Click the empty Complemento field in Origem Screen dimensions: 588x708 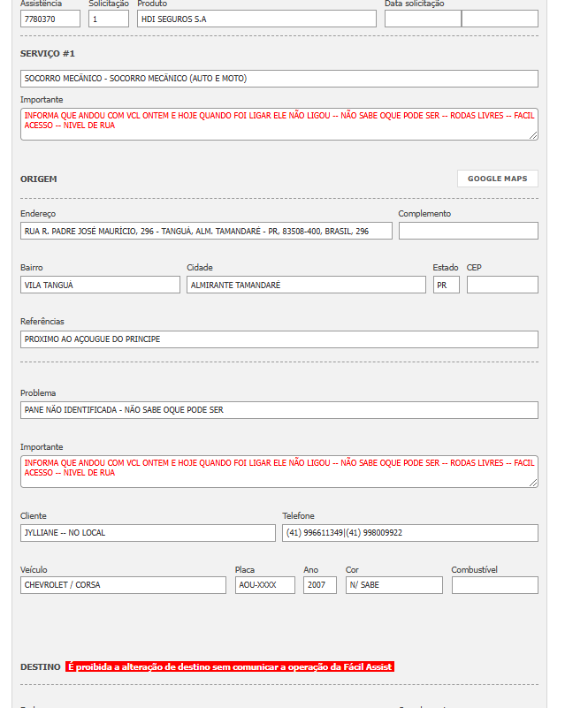click(468, 231)
